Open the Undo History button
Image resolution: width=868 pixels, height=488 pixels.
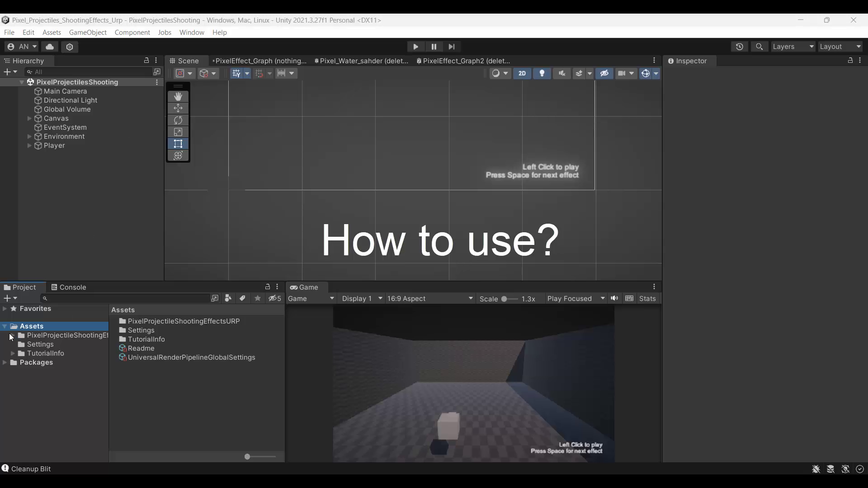[740, 47]
